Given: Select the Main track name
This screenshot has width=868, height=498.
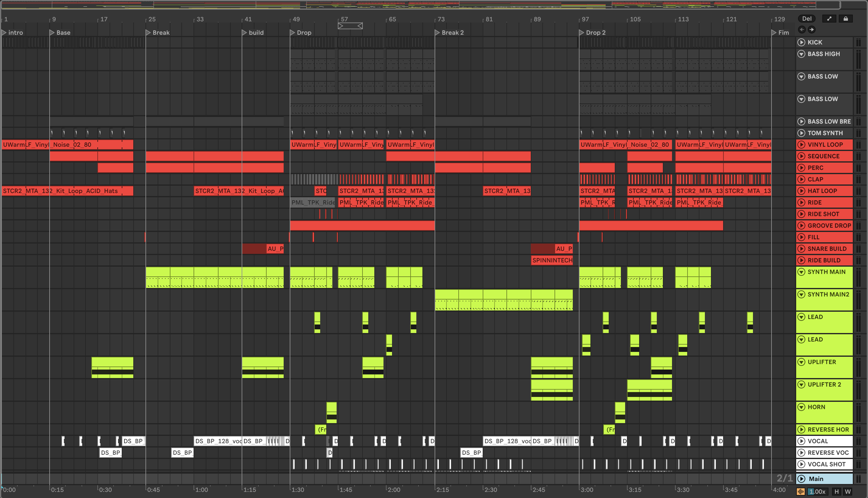Looking at the screenshot, I should 816,479.
